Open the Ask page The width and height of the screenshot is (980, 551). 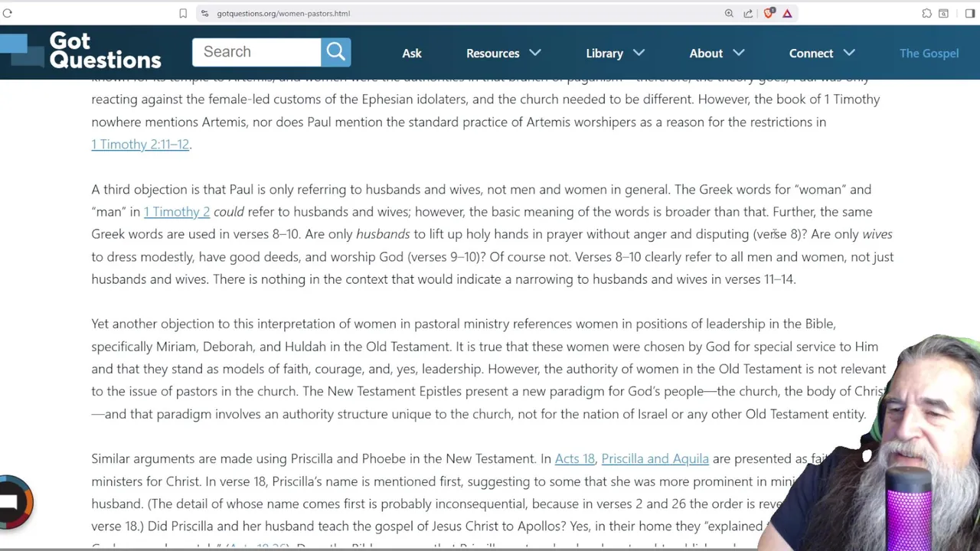pyautogui.click(x=412, y=53)
